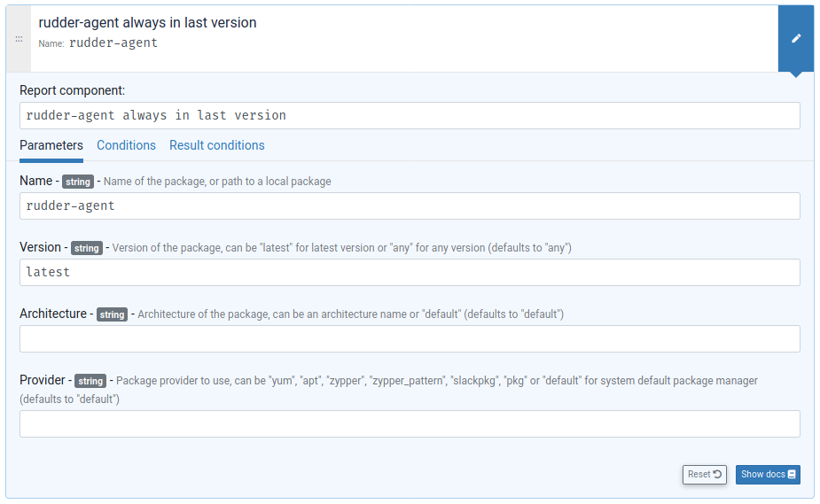Click the Version description about 'latest' or 'any'

341,247
